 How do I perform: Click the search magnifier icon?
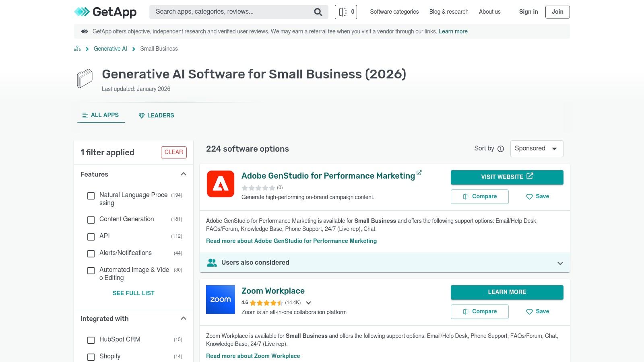tap(318, 12)
